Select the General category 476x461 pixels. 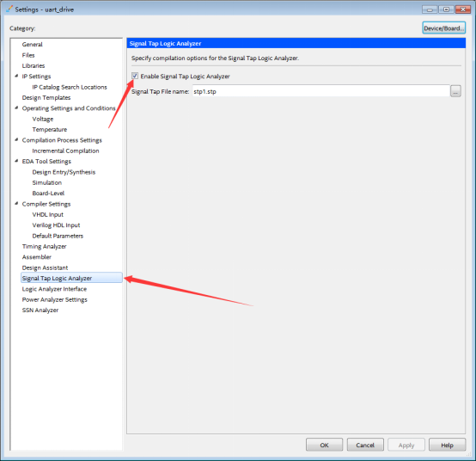click(32, 45)
